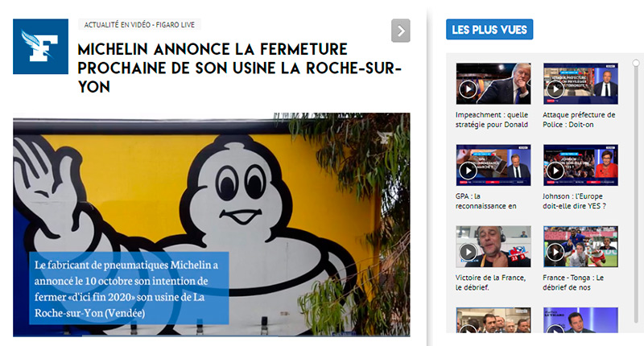Open the Les Plus Vues tab
Screen dimensions: 644x346
pyautogui.click(x=489, y=30)
